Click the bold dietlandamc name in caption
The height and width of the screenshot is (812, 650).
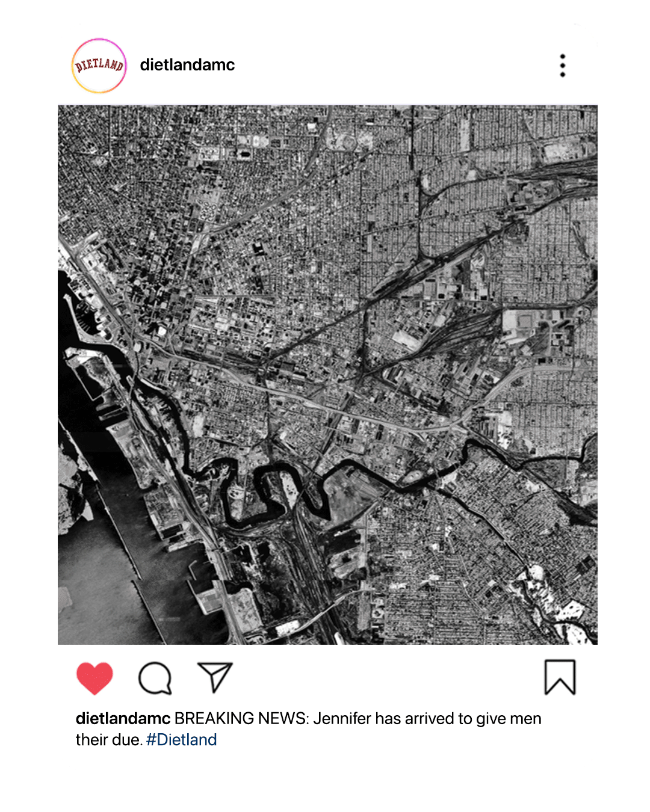[x=123, y=719]
